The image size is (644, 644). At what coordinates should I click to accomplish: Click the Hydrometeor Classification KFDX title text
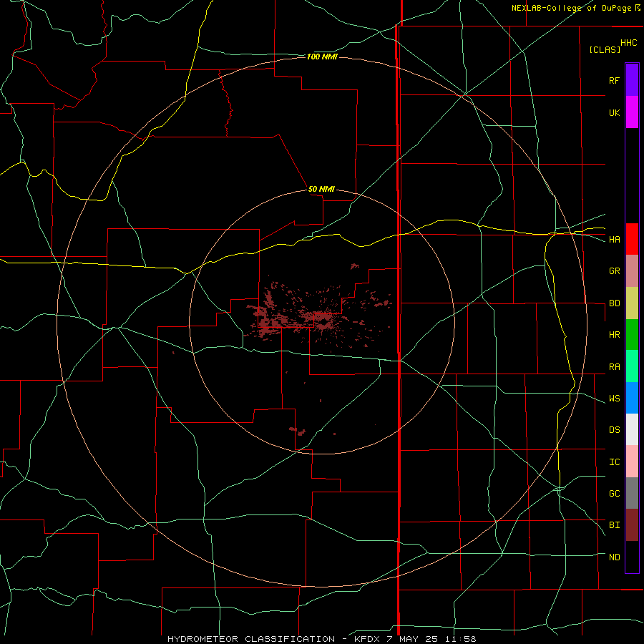321,639
